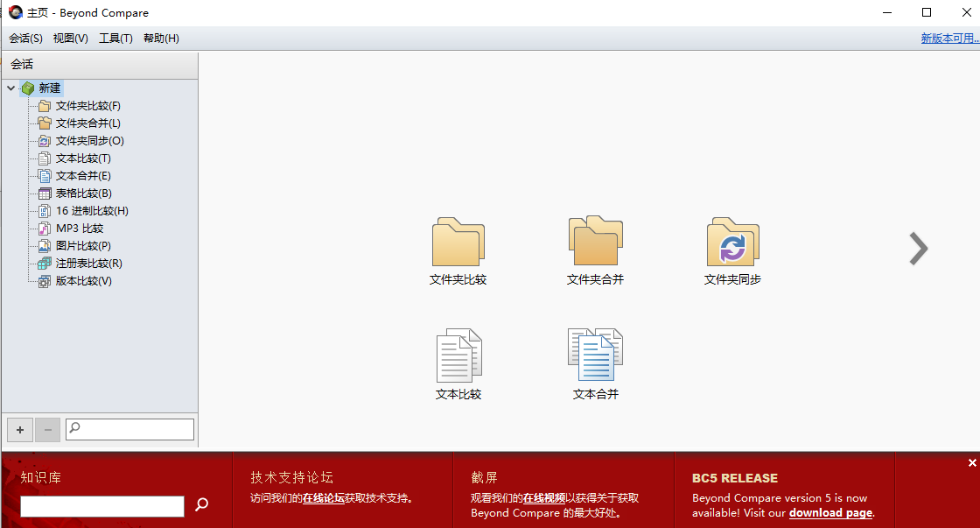The width and height of the screenshot is (980, 528).
Task: Click the 注册表比较 icon in tree
Action: (45, 264)
